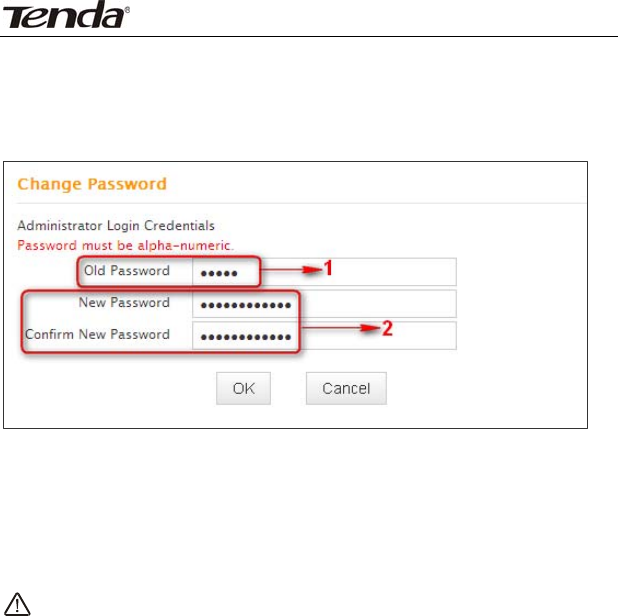Click the red annotation number 1
The image size is (618, 616).
click(x=328, y=268)
